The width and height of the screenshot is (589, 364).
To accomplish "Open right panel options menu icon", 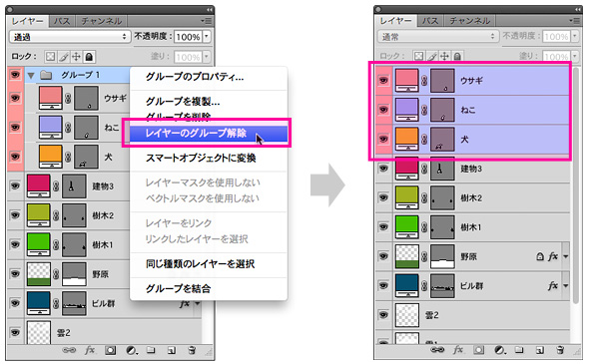I will [x=574, y=20].
